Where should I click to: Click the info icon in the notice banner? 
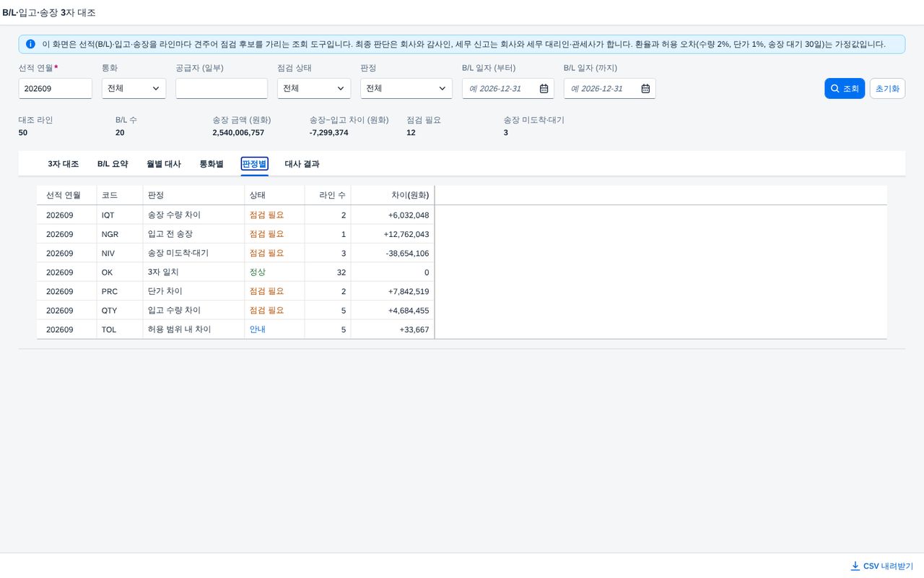pos(30,44)
